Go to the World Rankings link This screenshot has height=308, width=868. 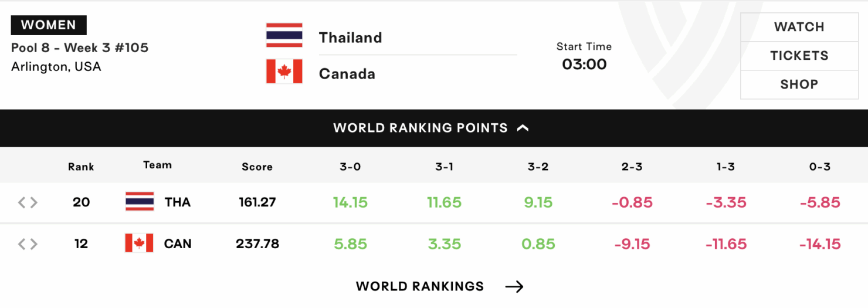tap(420, 286)
